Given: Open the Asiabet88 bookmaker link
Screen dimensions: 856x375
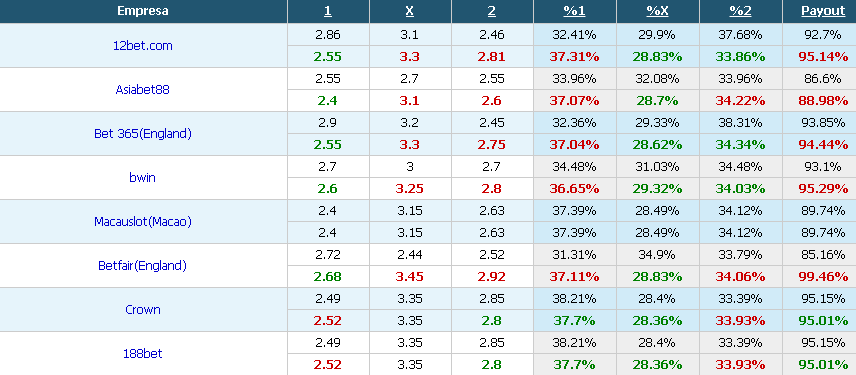Looking at the screenshot, I should pyautogui.click(x=142, y=90).
